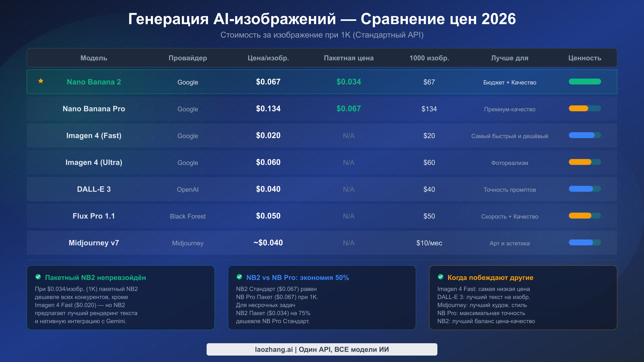Click the green $0.067 price for Nano Banana Pro
The image size is (644, 362).
[x=349, y=109]
